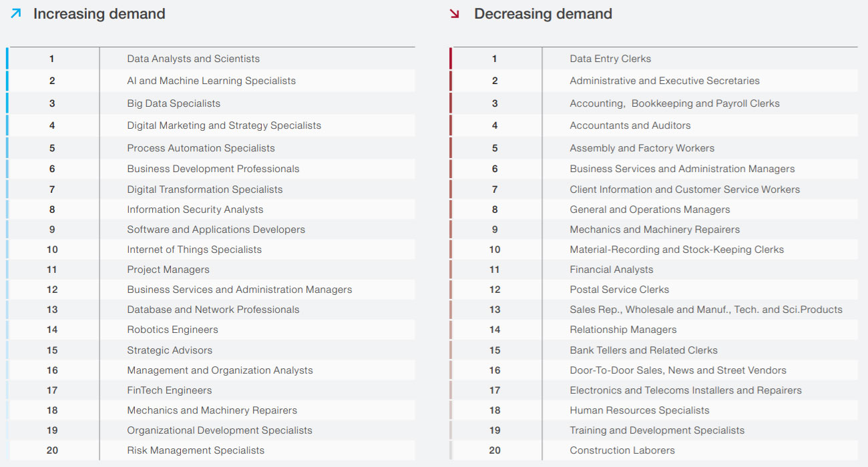The height and width of the screenshot is (467, 868).
Task: Select Data Analysts and Scientists row
Action: (193, 59)
